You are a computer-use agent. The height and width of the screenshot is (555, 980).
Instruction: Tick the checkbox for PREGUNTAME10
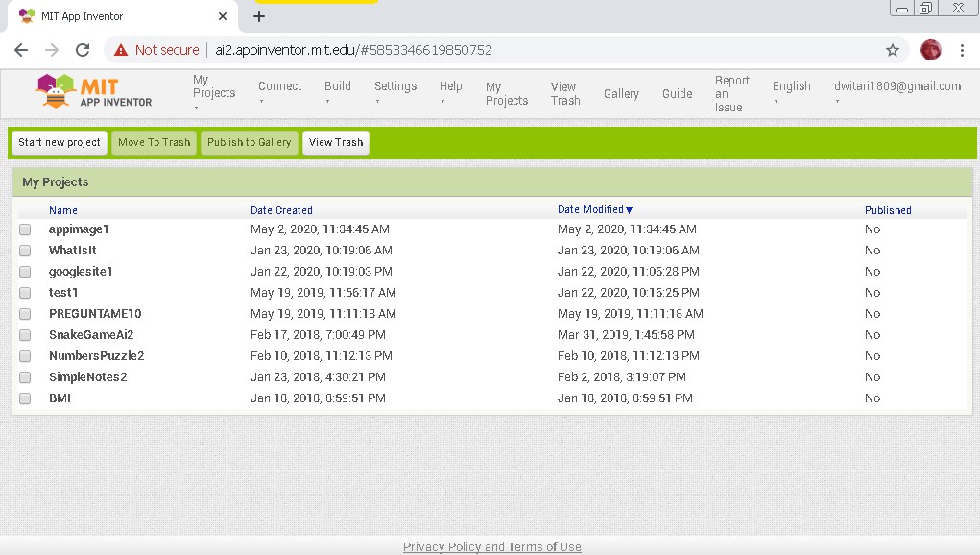tap(25, 314)
